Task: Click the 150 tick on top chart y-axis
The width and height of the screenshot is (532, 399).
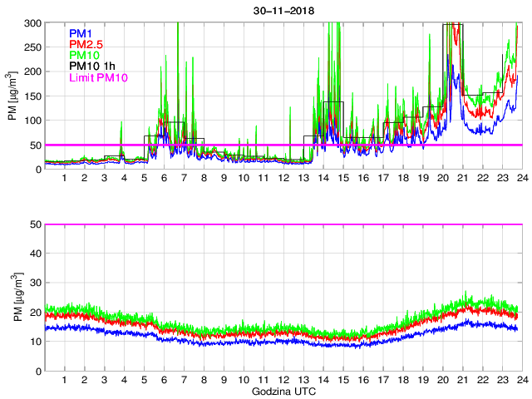Action: [x=32, y=96]
